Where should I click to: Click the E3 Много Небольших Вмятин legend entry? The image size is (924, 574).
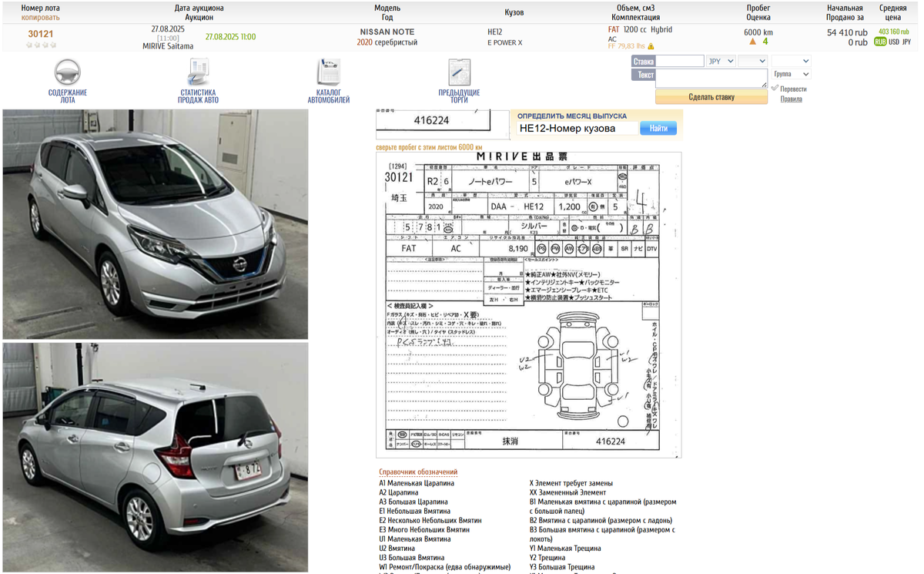coord(424,530)
